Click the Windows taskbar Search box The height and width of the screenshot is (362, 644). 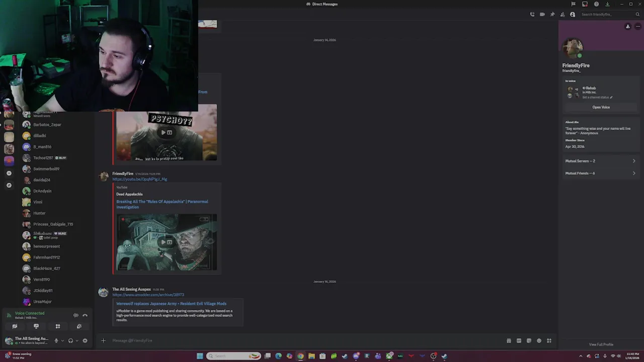tap(234, 356)
